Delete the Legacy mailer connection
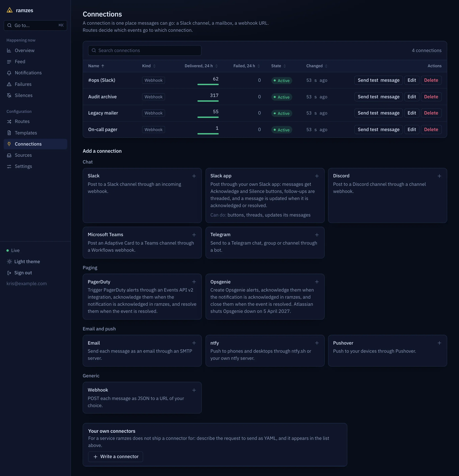Image resolution: width=459 pixels, height=476 pixels. (x=431, y=113)
